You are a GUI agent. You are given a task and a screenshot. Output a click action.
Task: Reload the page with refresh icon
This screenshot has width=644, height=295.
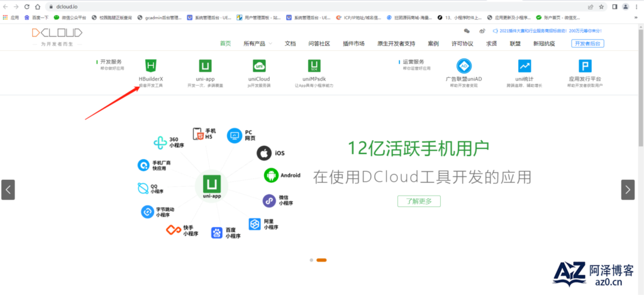(x=27, y=6)
